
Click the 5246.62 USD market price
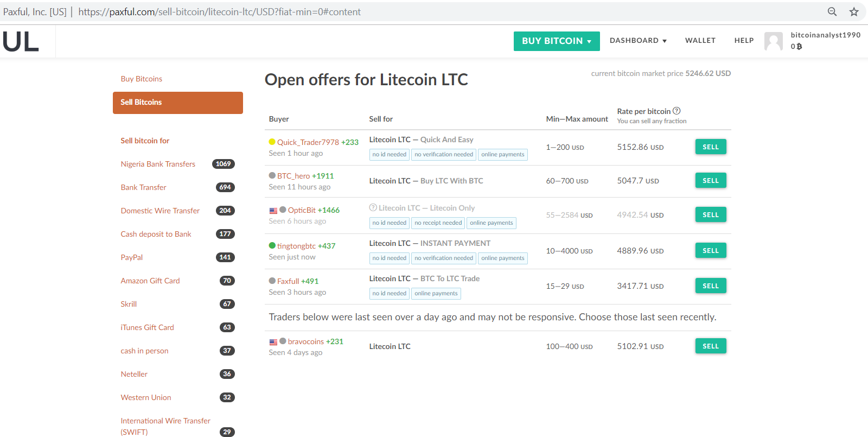click(708, 73)
